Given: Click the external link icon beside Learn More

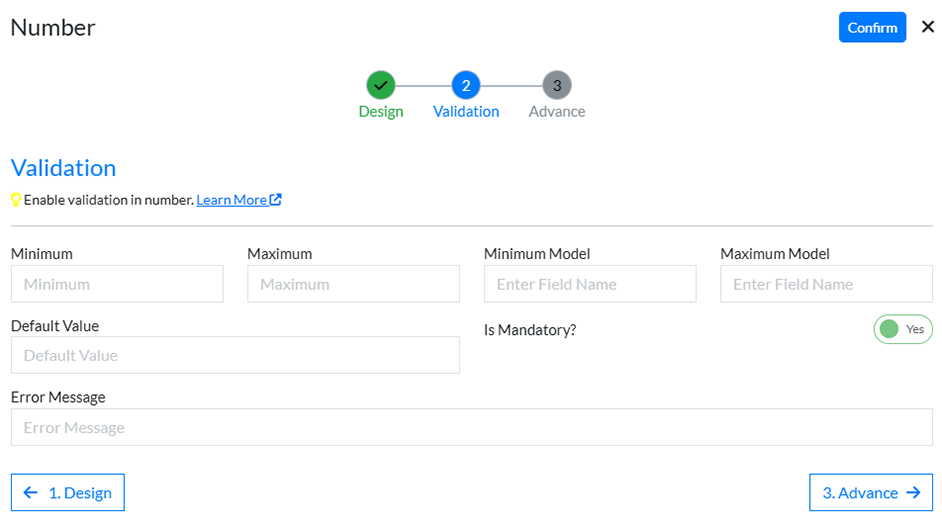Looking at the screenshot, I should click(276, 200).
